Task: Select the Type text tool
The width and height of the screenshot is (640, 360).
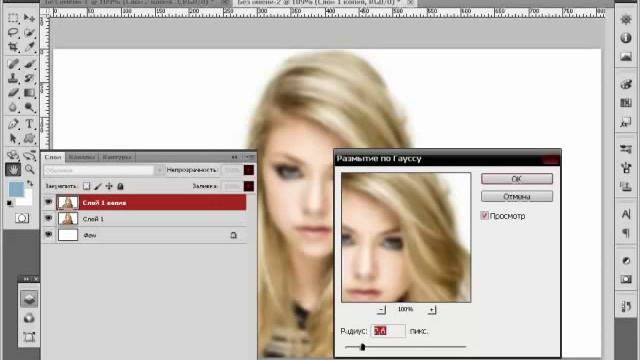Action: (29, 124)
